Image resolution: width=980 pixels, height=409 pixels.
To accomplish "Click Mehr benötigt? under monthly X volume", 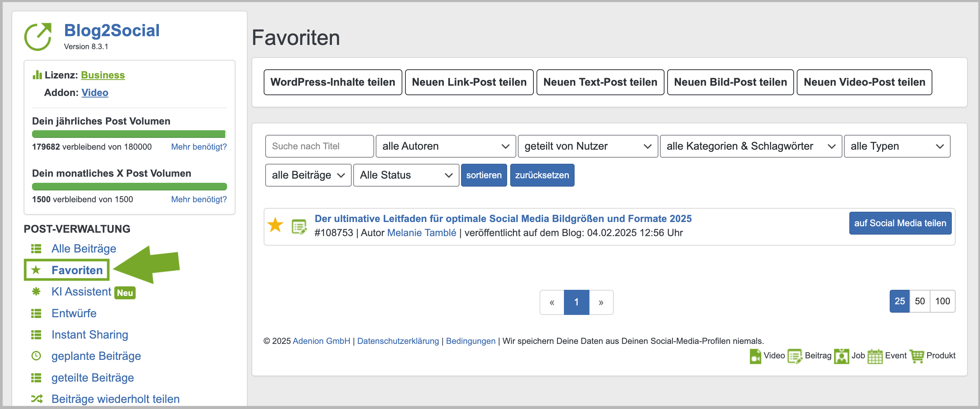I will coord(199,199).
